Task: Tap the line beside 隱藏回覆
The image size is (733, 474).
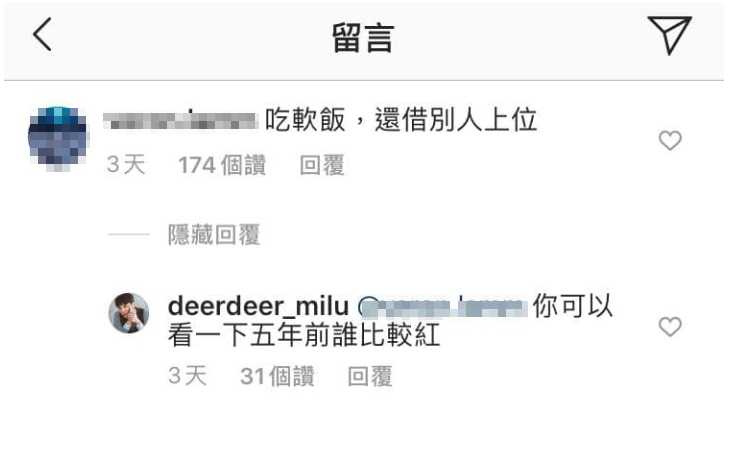Action: click(x=129, y=234)
